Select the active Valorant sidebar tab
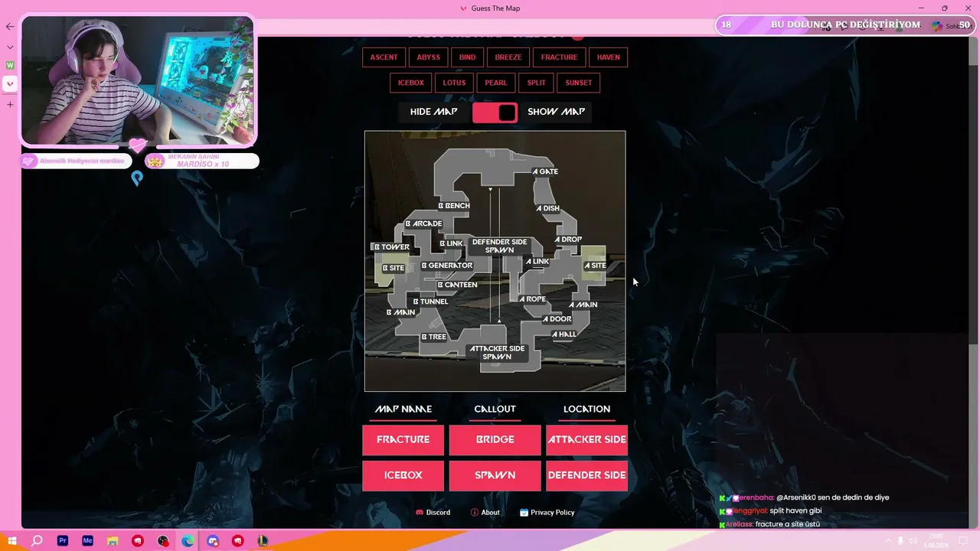 coord(10,83)
